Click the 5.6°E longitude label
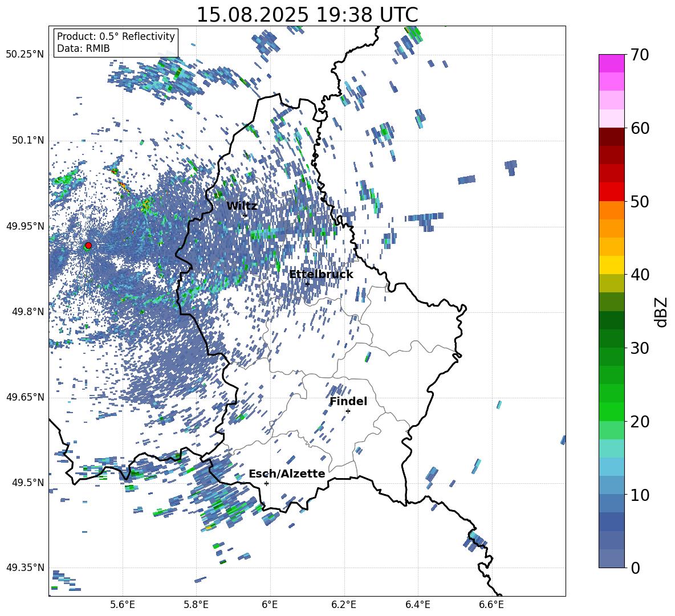This screenshot has width=675, height=616. (123, 605)
